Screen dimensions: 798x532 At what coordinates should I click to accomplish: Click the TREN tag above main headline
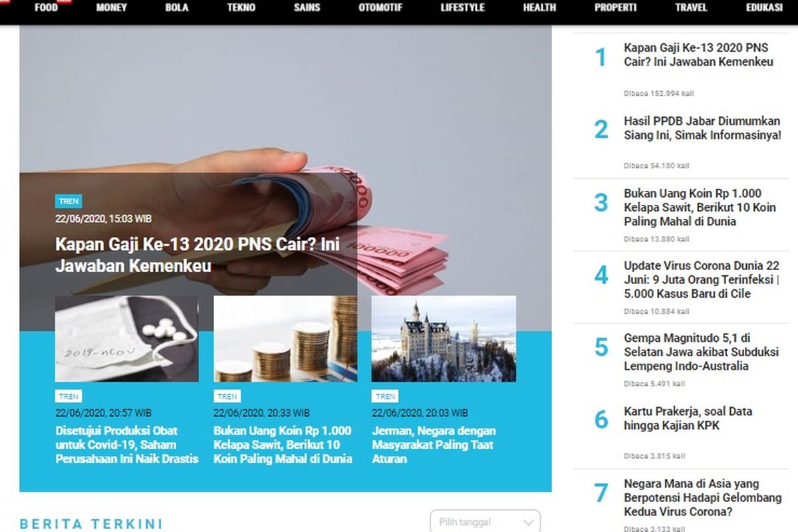pos(68,201)
